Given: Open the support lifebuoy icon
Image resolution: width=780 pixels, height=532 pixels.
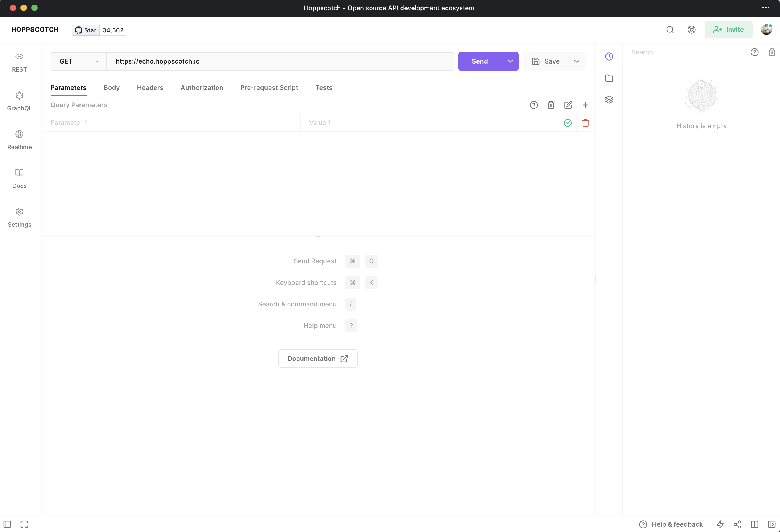Looking at the screenshot, I should 691,30.
